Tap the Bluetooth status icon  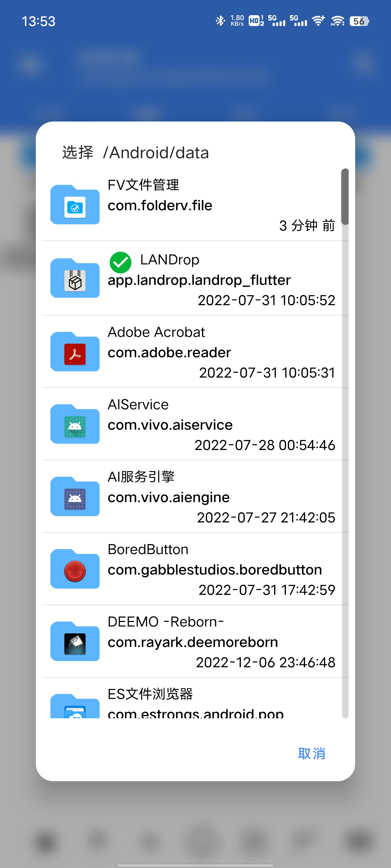click(x=220, y=21)
